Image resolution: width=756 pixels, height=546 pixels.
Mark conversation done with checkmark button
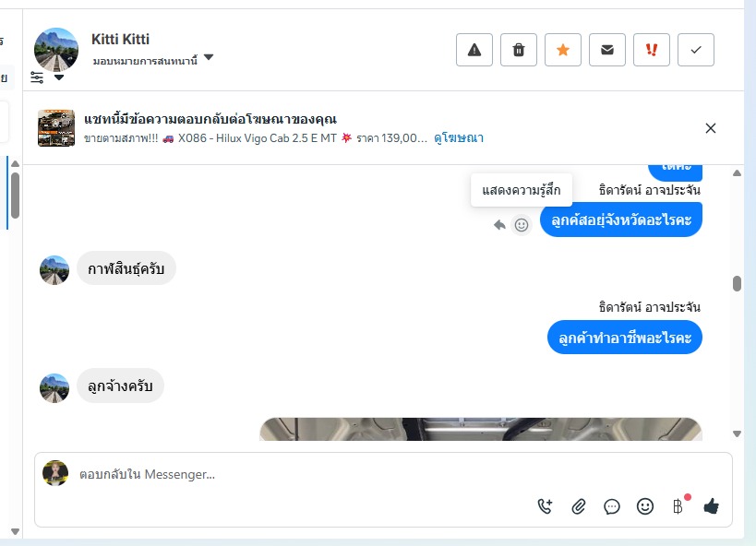coord(696,50)
